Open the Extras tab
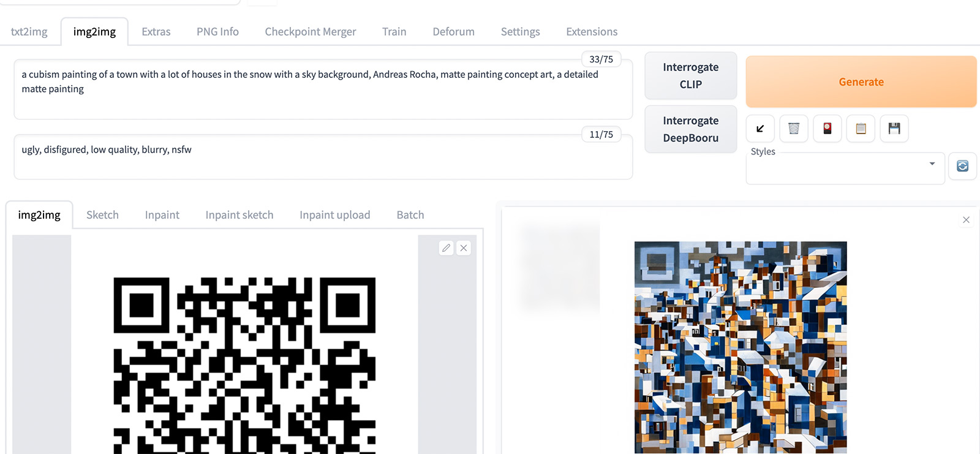980x454 pixels. pyautogui.click(x=156, y=32)
